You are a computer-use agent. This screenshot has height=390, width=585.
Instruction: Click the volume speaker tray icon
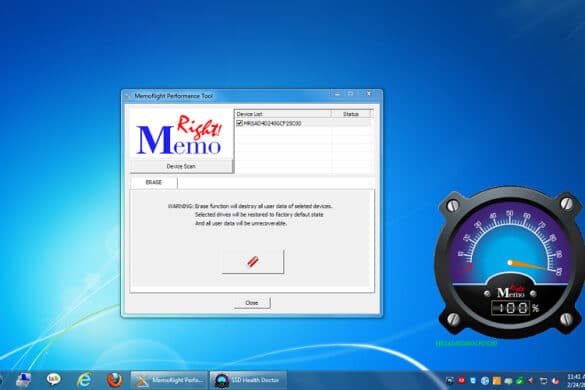(x=531, y=381)
